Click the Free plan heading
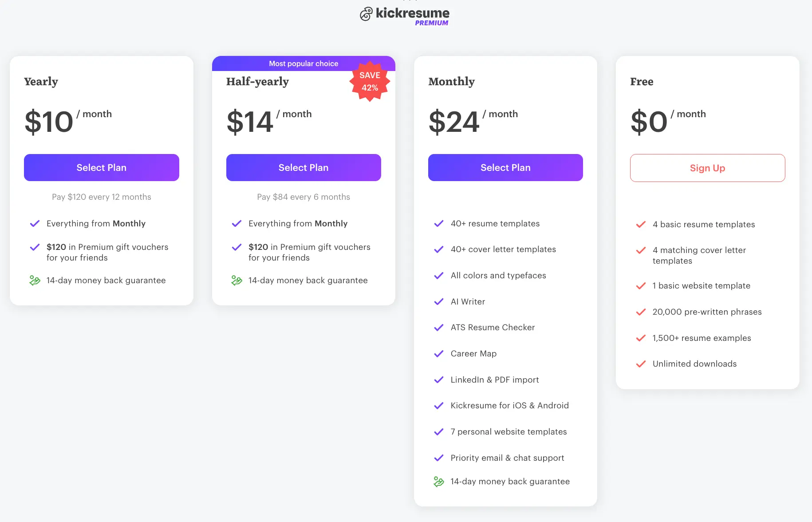The height and width of the screenshot is (522, 812). tap(642, 81)
